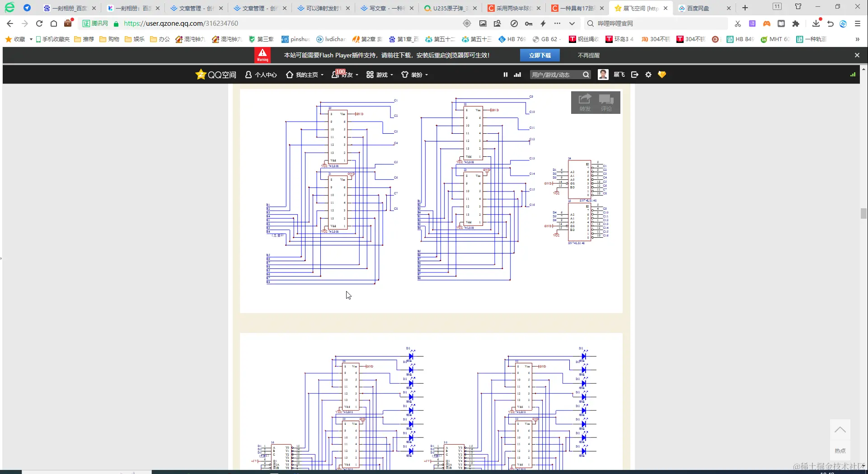Show more bookmarks overflow chevron
This screenshot has width=868, height=474.
click(x=857, y=39)
